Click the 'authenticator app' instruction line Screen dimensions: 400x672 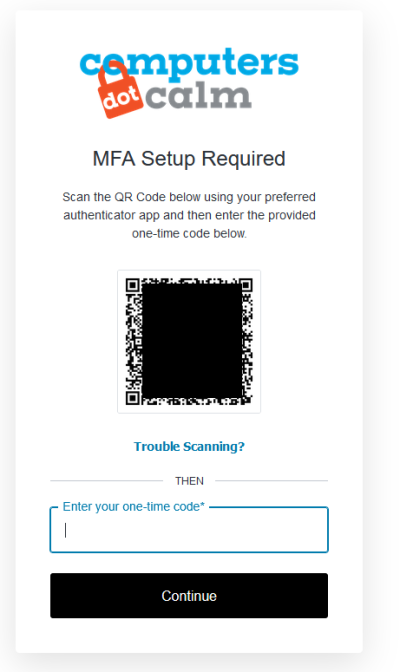tap(189, 215)
